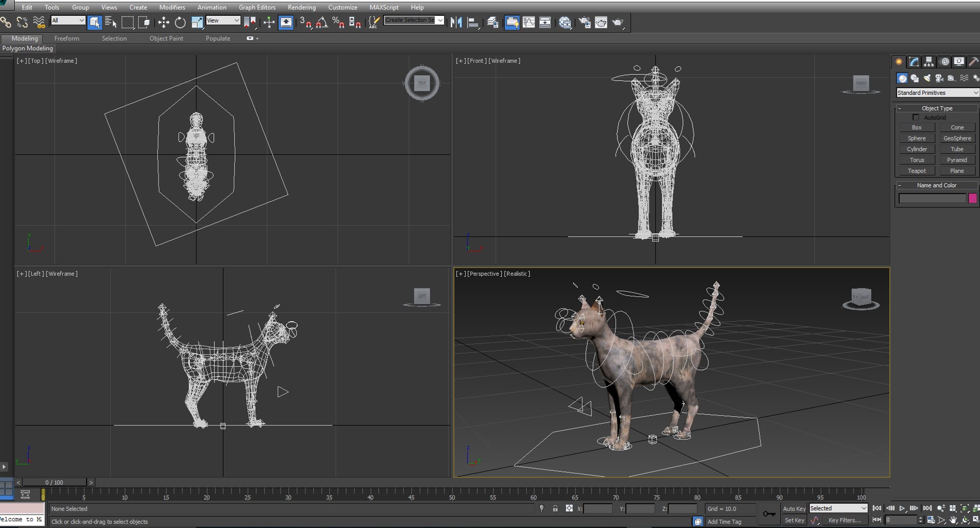
Task: Open the Rendering menu
Action: coord(302,7)
